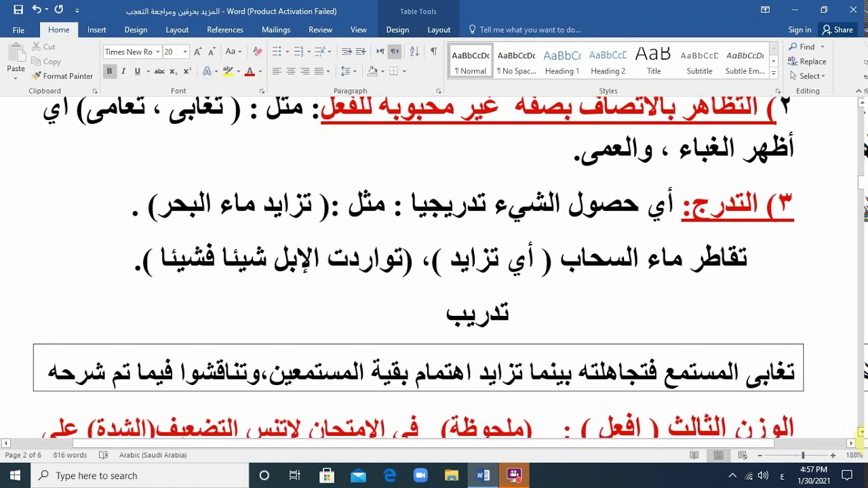Click the Subscript icon
Image resolution: width=868 pixels, height=488 pixels.
174,71
